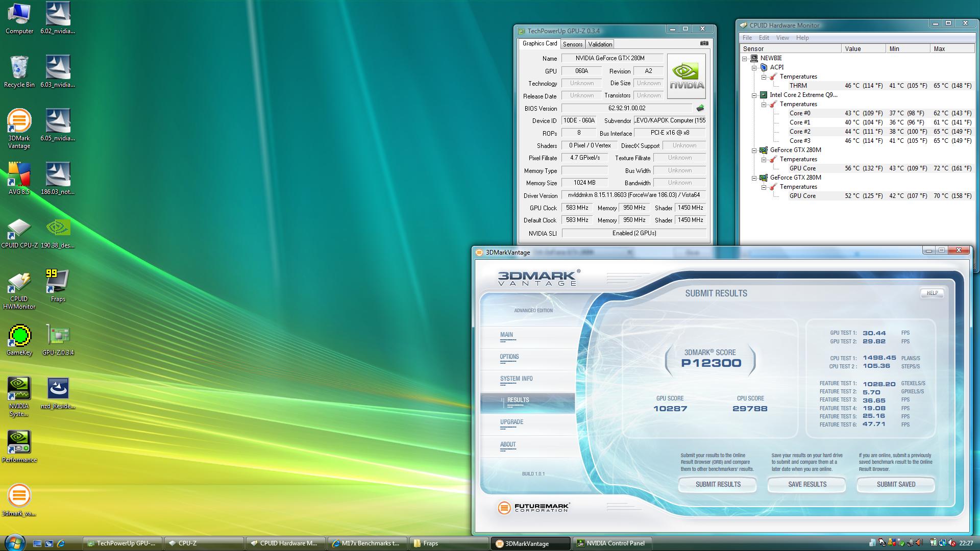Image resolution: width=980 pixels, height=551 pixels.
Task: Collapse Temperatures under second GeForce GTX 280M
Action: (764, 187)
